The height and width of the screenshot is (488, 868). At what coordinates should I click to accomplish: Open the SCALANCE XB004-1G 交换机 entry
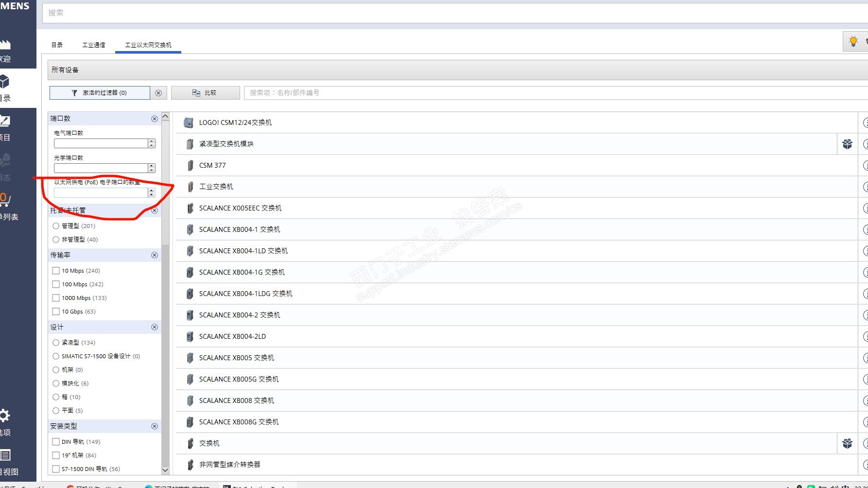coord(516,272)
